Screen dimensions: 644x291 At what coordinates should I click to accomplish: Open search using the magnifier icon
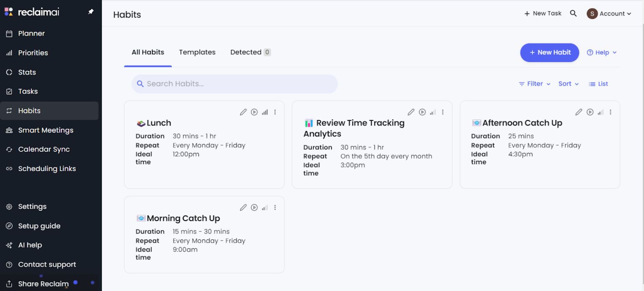point(573,13)
